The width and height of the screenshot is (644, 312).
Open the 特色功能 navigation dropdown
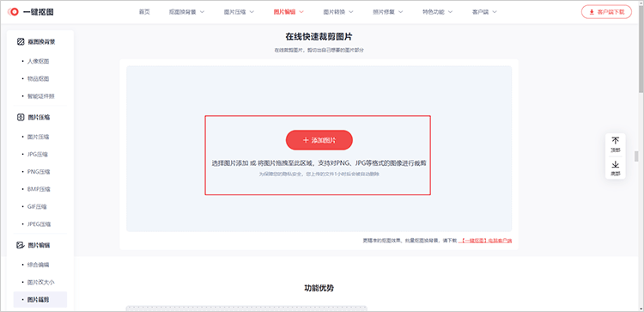click(x=437, y=12)
